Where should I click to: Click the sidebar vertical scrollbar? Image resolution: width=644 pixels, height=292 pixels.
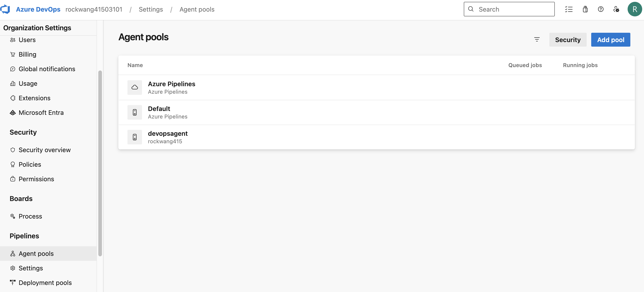(100, 163)
